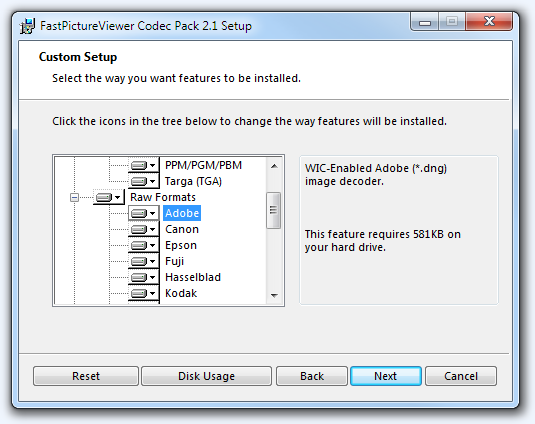Click the feature tree scrollbar thumb
Viewport: 535px width, 424px height.
273,210
